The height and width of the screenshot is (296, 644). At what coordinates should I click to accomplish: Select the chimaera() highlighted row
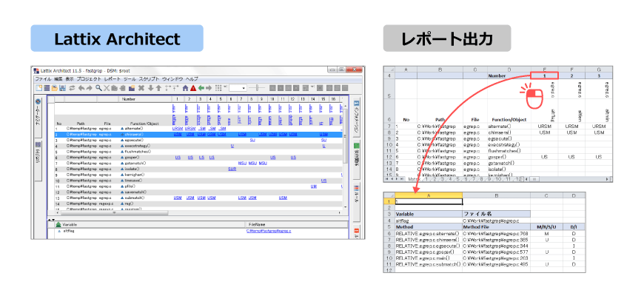tap(198, 134)
